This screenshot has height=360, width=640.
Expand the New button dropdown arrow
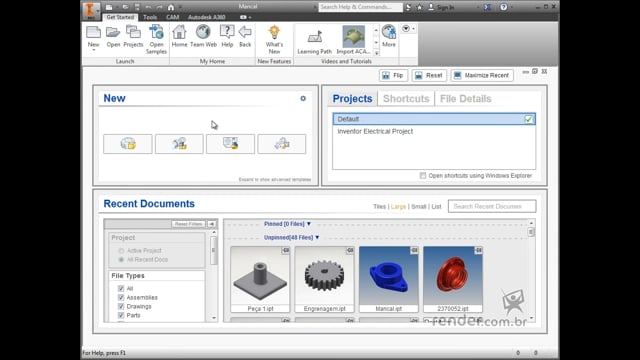pos(93,51)
